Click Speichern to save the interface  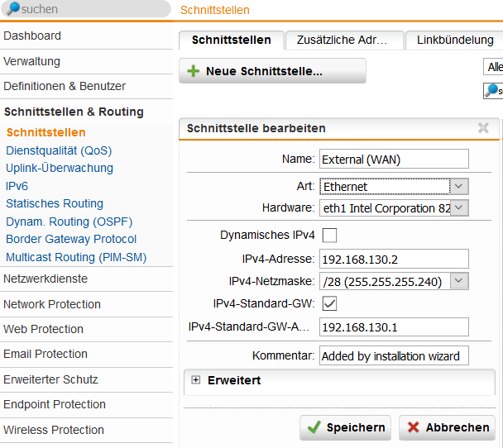[x=346, y=427]
